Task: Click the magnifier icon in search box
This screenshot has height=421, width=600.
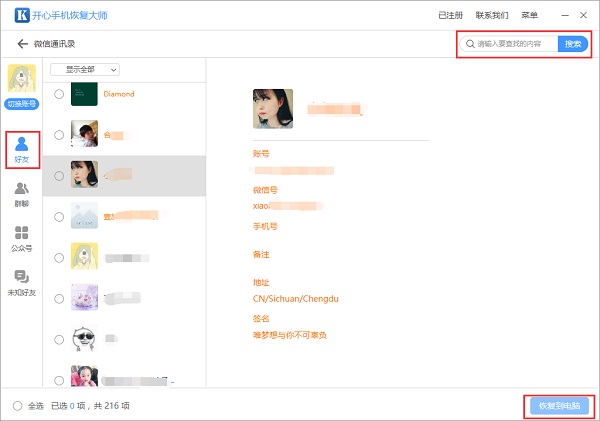Action: (470, 44)
